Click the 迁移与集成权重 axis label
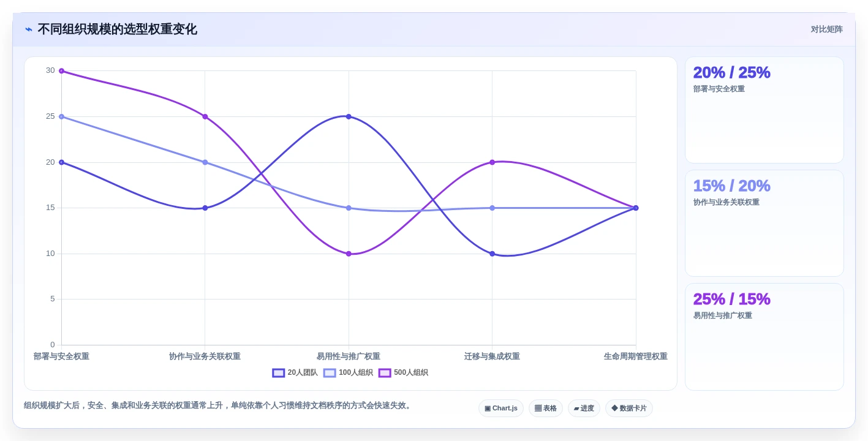This screenshot has width=868, height=441. click(492, 356)
